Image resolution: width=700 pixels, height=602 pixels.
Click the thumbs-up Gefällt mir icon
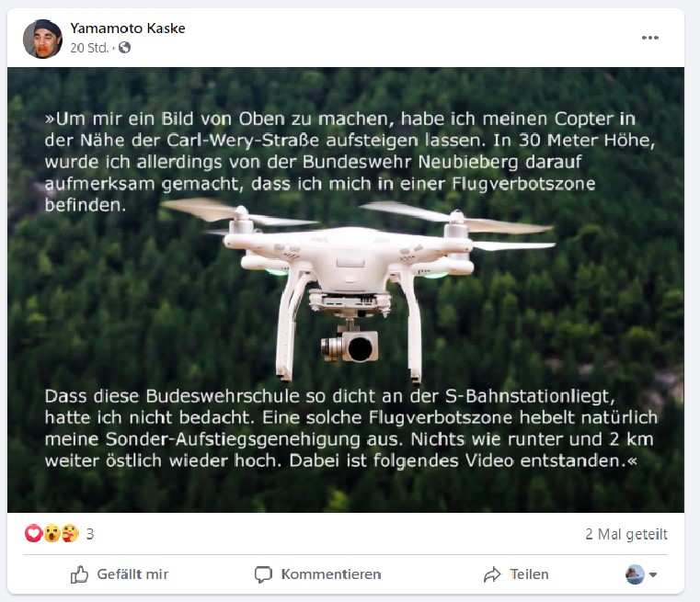(79, 574)
